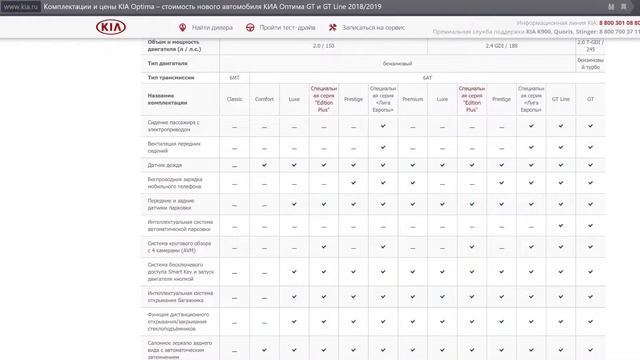Click the premium support phone number 8 800 700
This screenshot has width=640, height=360.
pyautogui.click(x=619, y=31)
